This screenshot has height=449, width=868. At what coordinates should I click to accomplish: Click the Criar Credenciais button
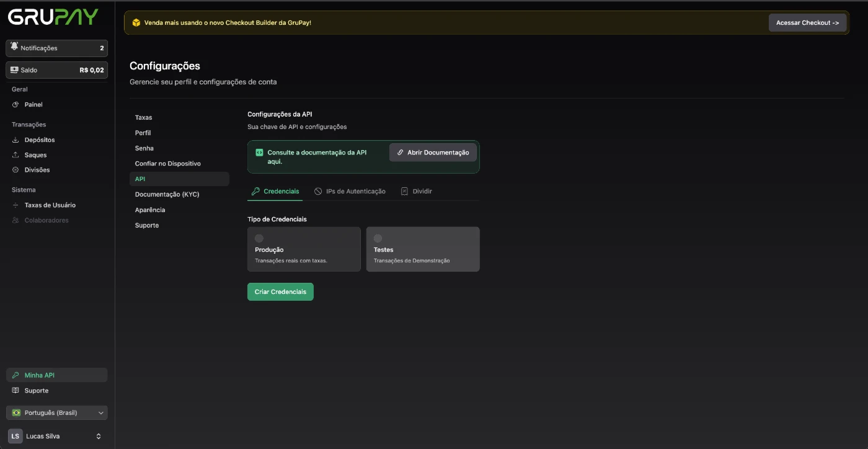tap(280, 291)
